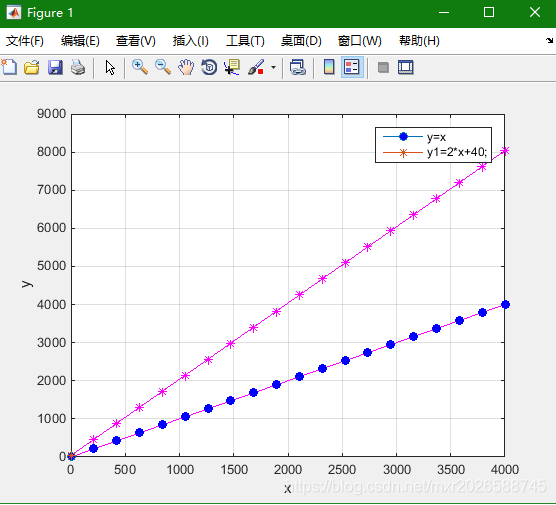The width and height of the screenshot is (556, 505).
Task: Click the y axis label
Action: [x=26, y=284]
